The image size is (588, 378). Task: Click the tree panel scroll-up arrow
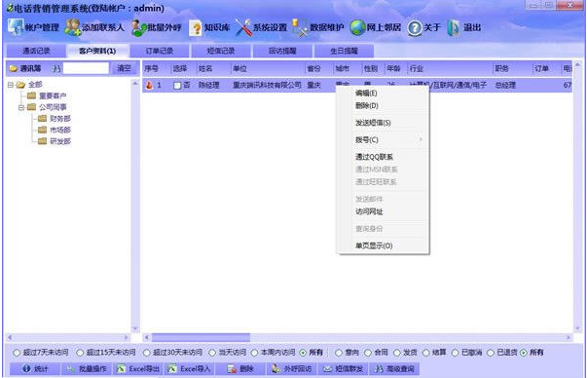click(x=135, y=84)
